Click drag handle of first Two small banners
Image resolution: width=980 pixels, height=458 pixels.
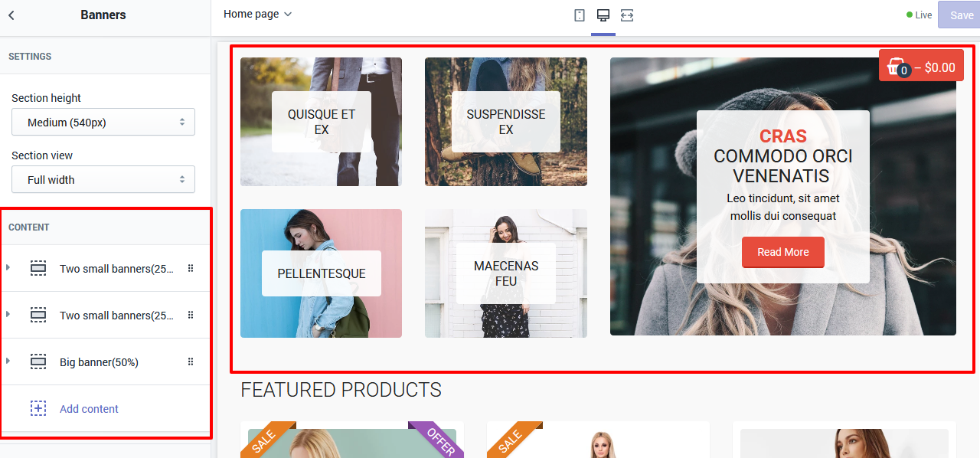click(x=191, y=268)
